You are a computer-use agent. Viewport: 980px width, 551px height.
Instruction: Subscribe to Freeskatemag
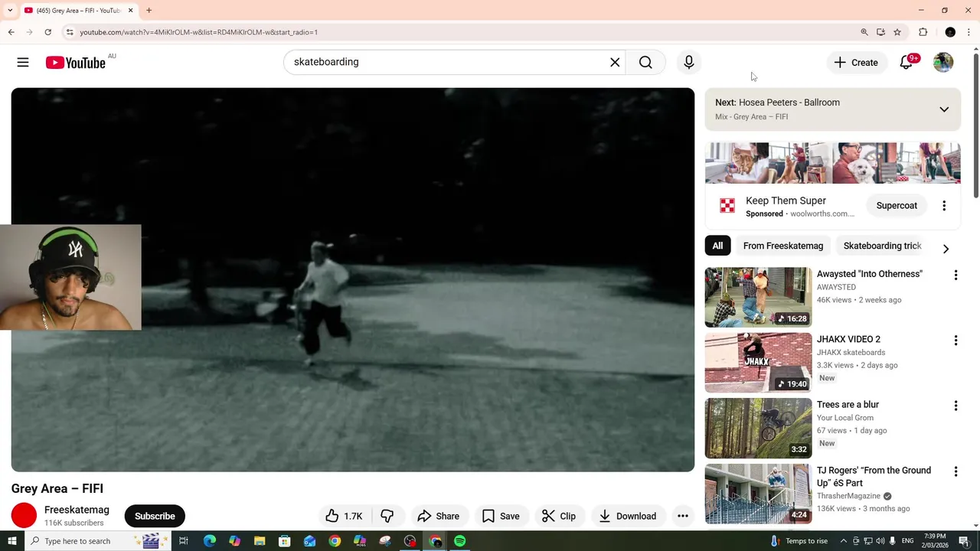(155, 516)
